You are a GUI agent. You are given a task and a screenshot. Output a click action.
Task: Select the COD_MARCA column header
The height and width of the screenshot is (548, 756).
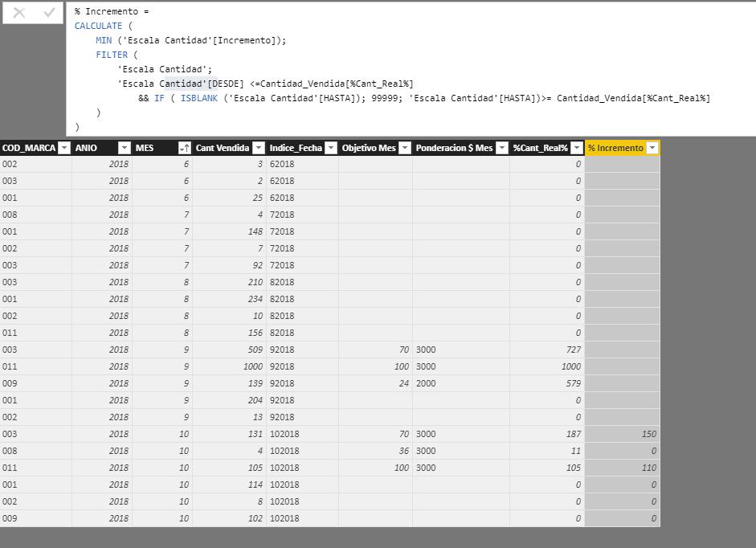coord(29,148)
